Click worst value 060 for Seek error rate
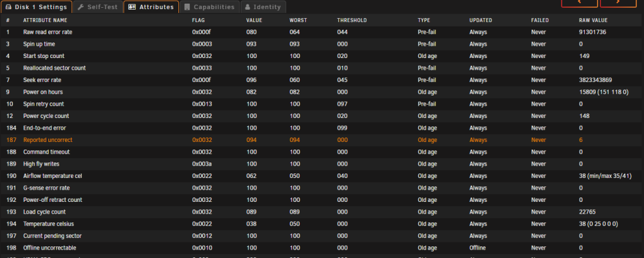Image resolution: width=644 pixels, height=258 pixels. 294,80
